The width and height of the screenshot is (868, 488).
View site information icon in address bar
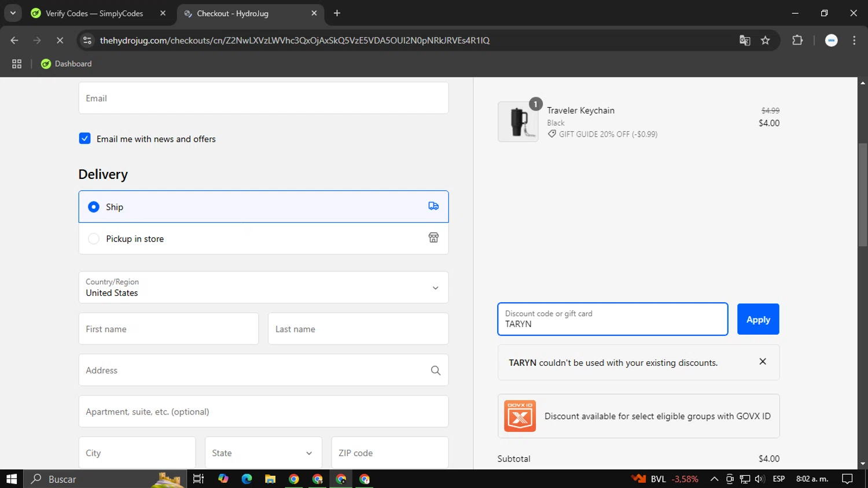[87, 41]
